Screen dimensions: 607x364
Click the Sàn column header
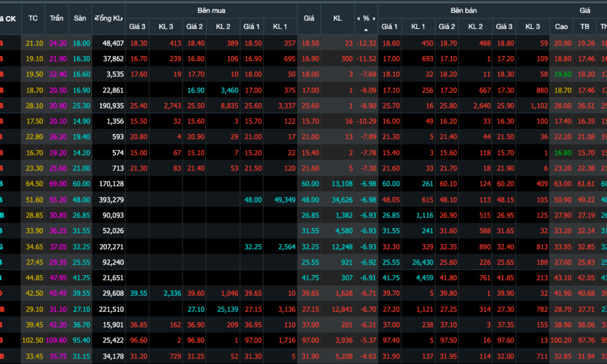[80, 18]
